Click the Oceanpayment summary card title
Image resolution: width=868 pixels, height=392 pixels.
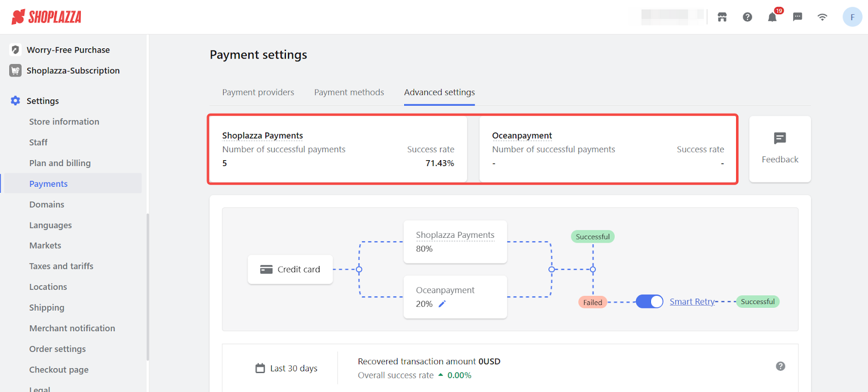pyautogui.click(x=522, y=135)
